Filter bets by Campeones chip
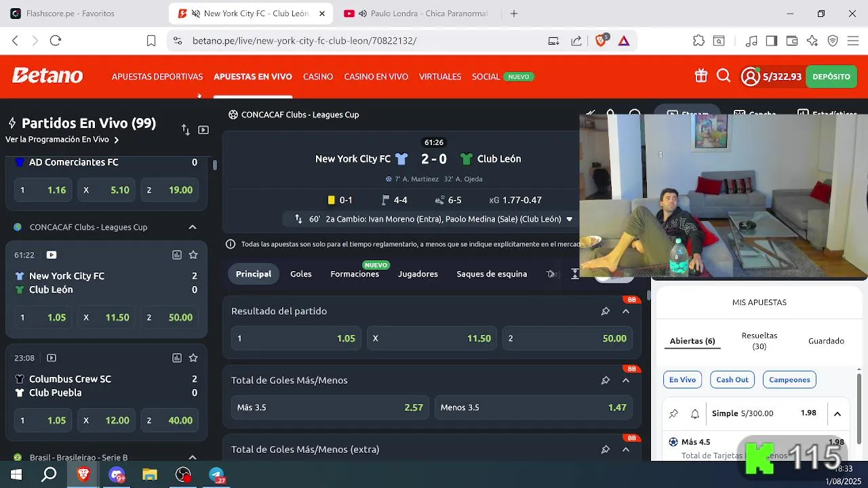This screenshot has height=488, width=868. (x=789, y=380)
